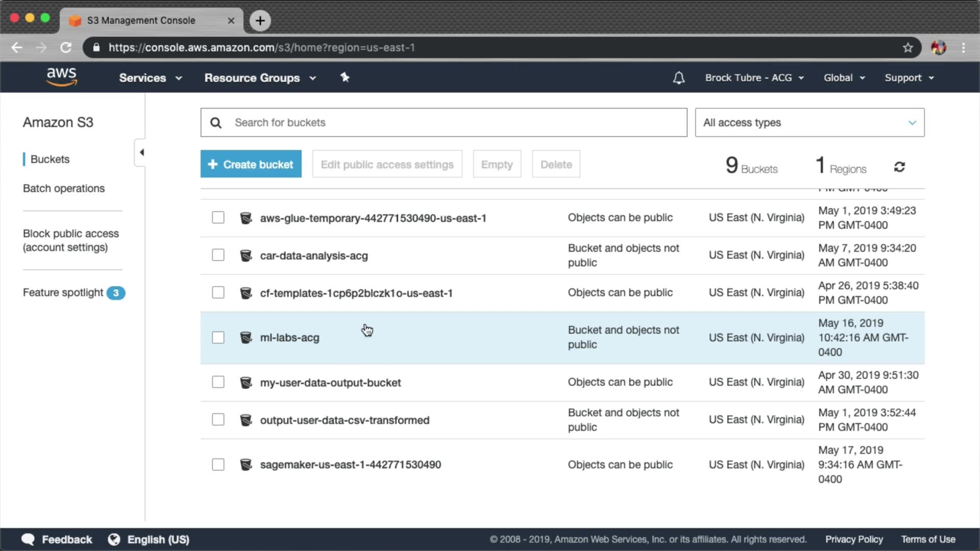Click the refresh buckets icon
Image resolution: width=980 pixels, height=551 pixels.
[x=899, y=167]
